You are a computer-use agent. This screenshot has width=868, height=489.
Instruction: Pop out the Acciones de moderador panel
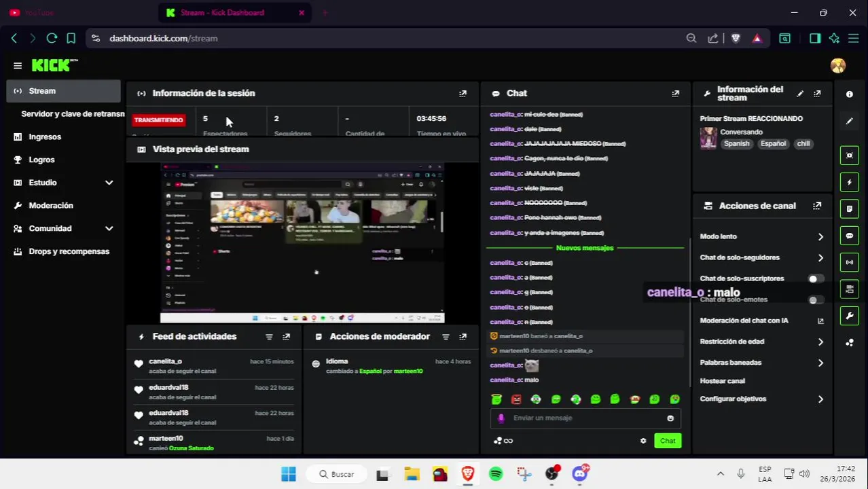point(463,337)
